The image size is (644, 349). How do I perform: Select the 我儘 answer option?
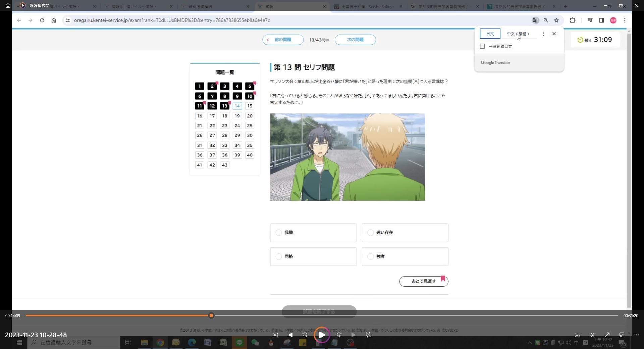313,233
